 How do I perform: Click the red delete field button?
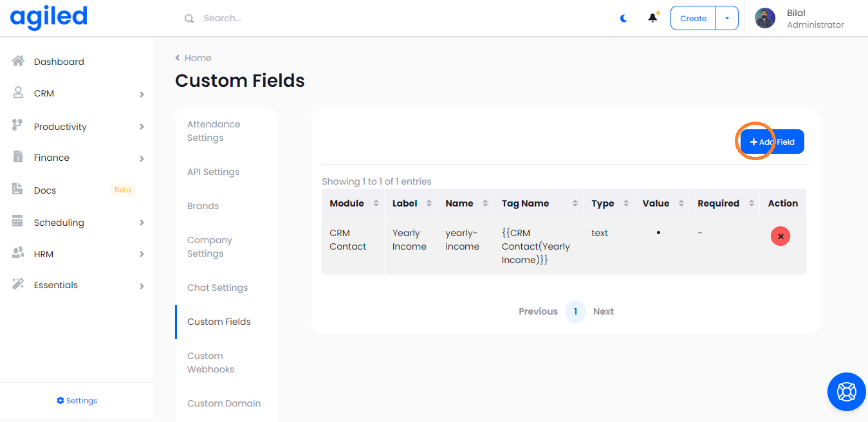tap(780, 236)
